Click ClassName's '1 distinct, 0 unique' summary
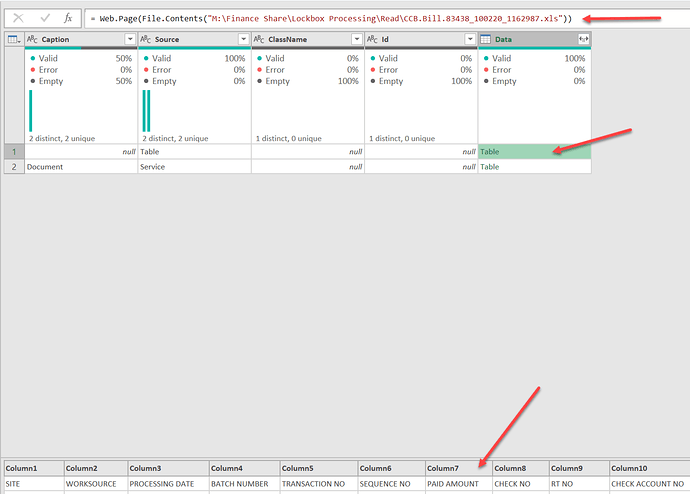Viewport: 690px width, 494px height. click(289, 138)
